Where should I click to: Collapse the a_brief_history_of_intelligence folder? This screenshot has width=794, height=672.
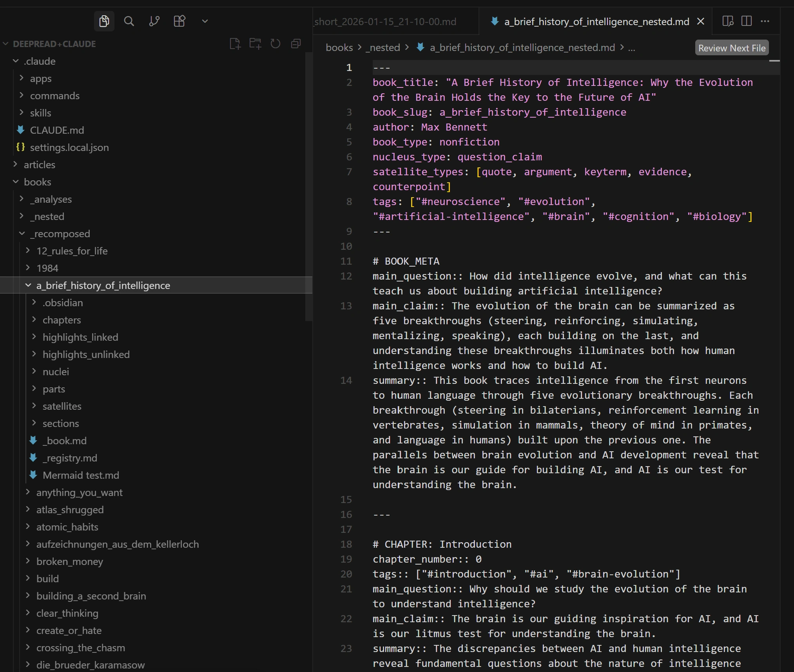[28, 285]
